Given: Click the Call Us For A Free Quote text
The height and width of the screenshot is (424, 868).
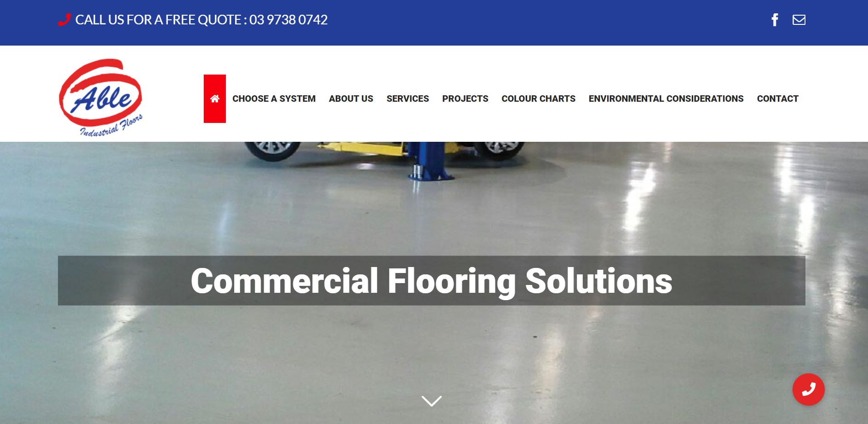Looking at the screenshot, I should 158,20.
